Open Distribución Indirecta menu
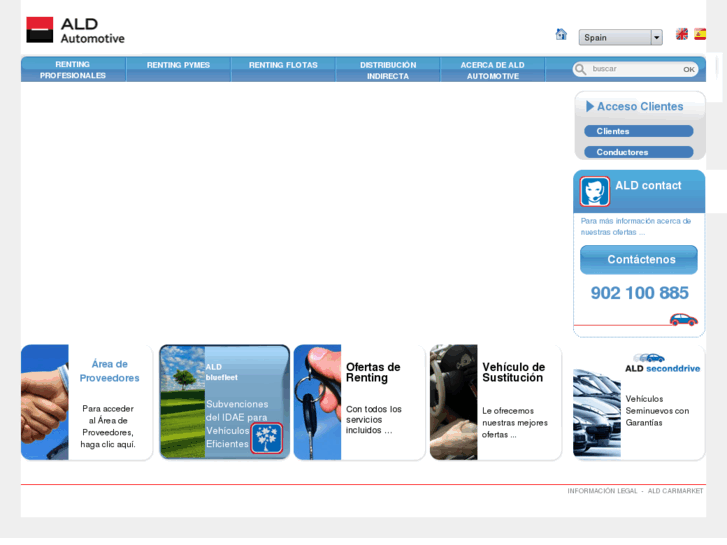727x545 pixels. (388, 71)
